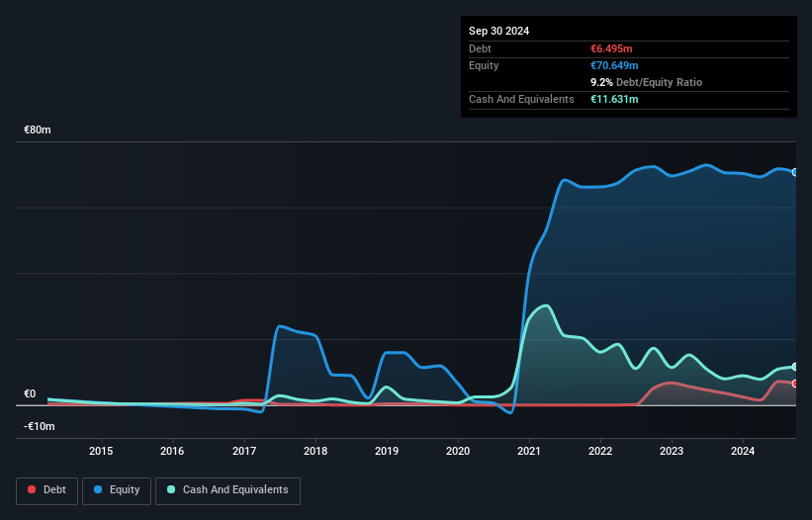Toggle the Debt series legend button

pyautogui.click(x=47, y=490)
